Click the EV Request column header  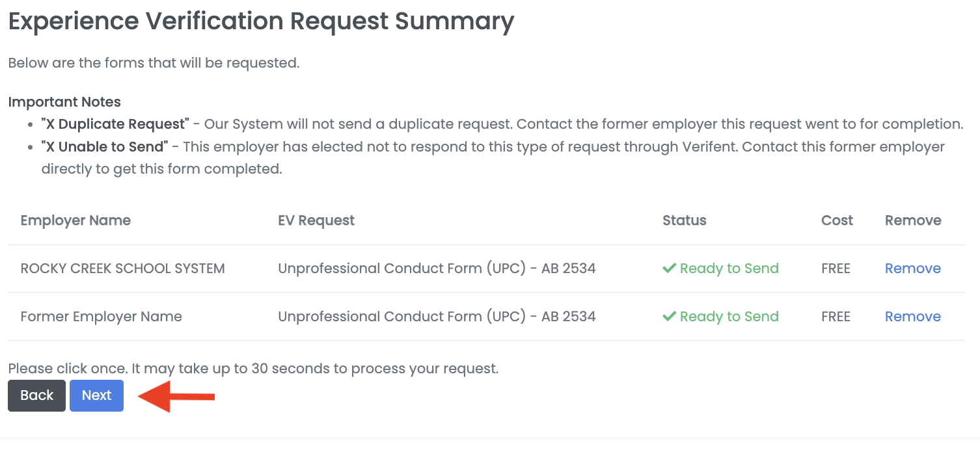316,220
